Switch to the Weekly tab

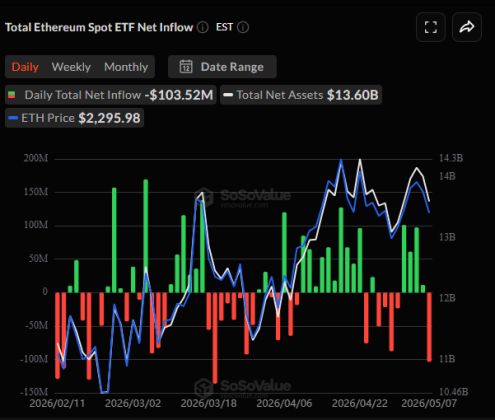coord(71,67)
